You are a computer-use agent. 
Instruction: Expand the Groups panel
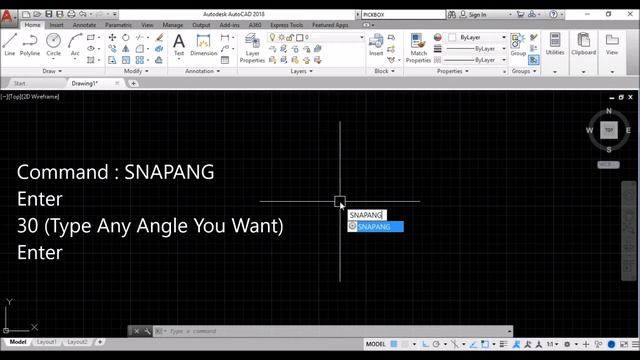(524, 71)
